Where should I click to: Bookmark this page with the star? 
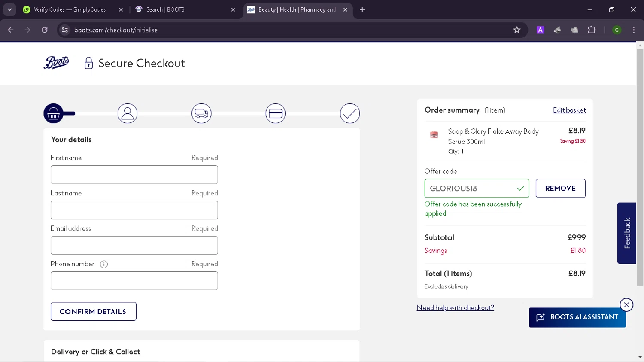(517, 30)
